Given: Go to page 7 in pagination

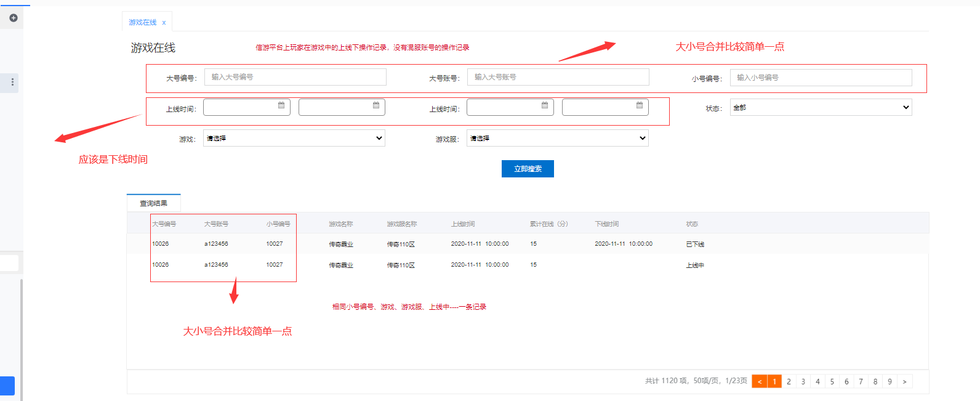Looking at the screenshot, I should click(861, 381).
